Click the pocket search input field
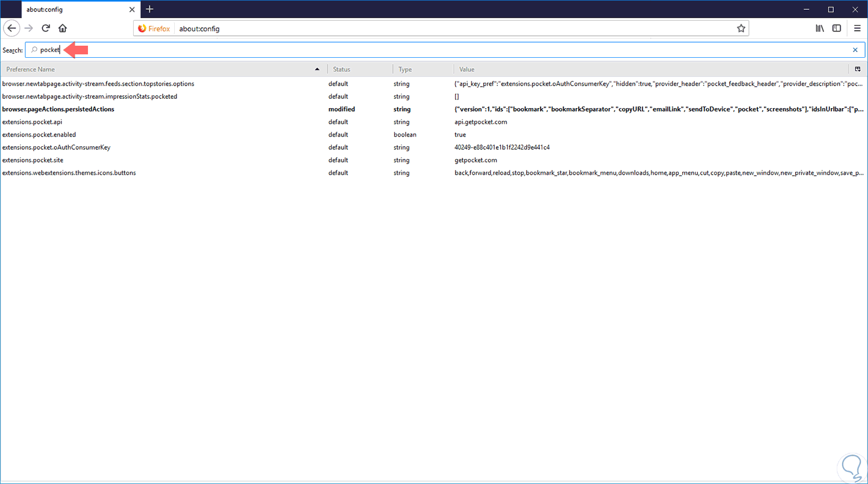The width and height of the screenshot is (868, 484). (445, 50)
